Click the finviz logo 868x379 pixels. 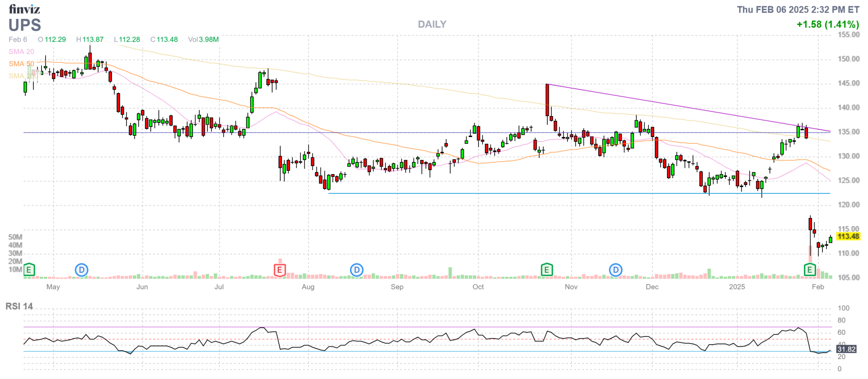(24, 9)
